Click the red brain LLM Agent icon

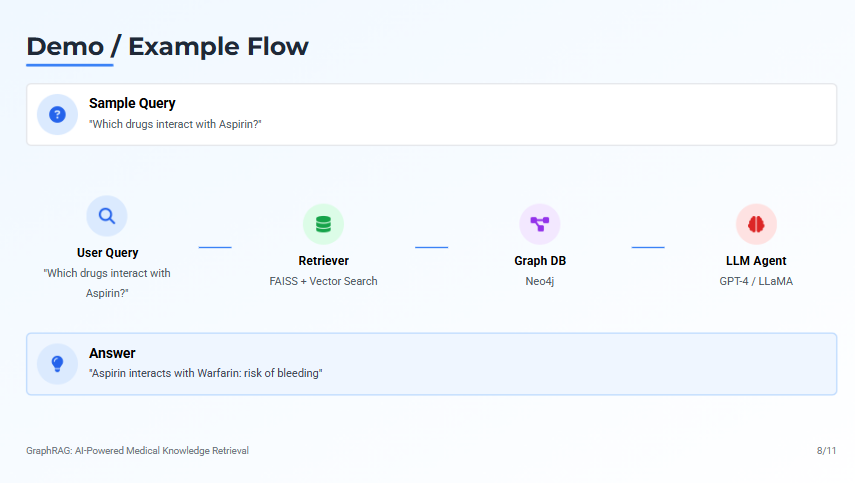[756, 224]
